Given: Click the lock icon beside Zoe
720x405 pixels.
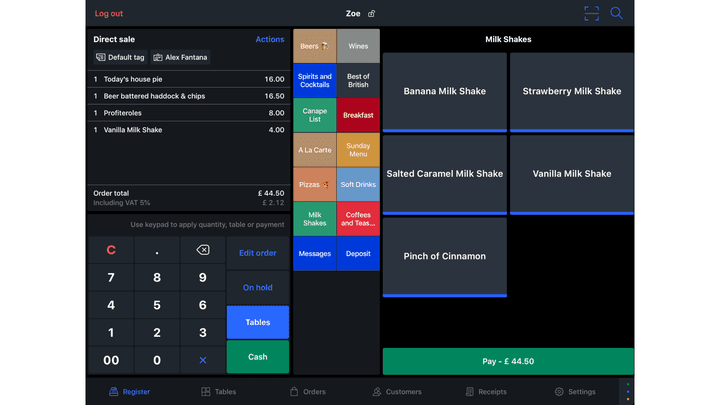Looking at the screenshot, I should pos(372,14).
